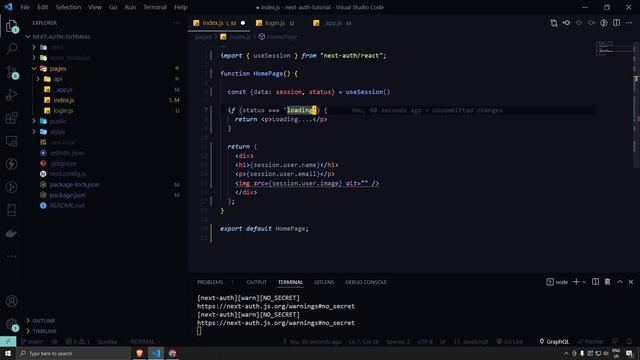Open the Help menu
Viewport: 640px width, 360px height.
point(180,7)
